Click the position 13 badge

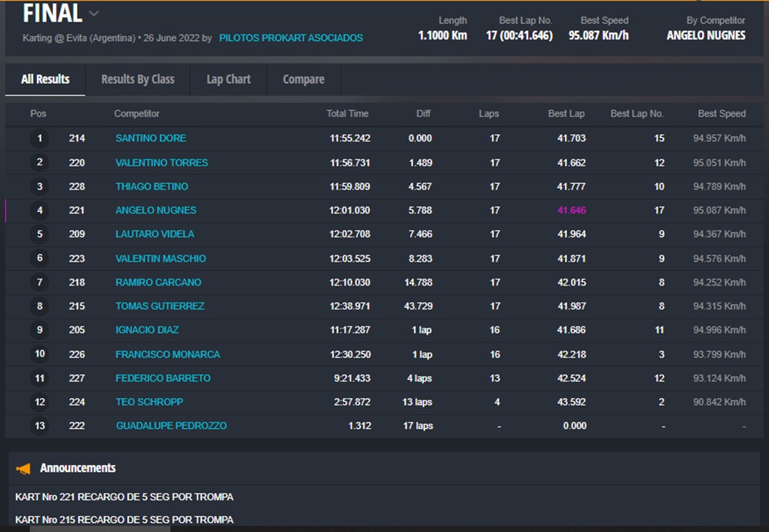tap(39, 426)
